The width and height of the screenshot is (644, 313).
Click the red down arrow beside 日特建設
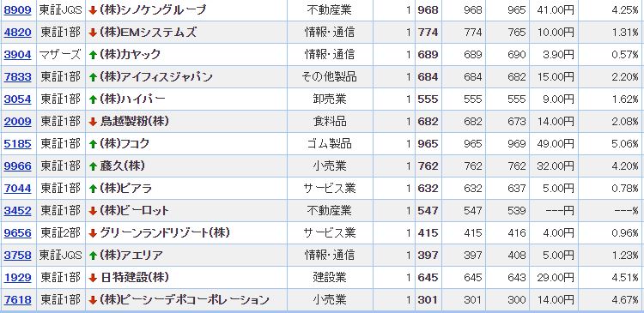[93, 278]
